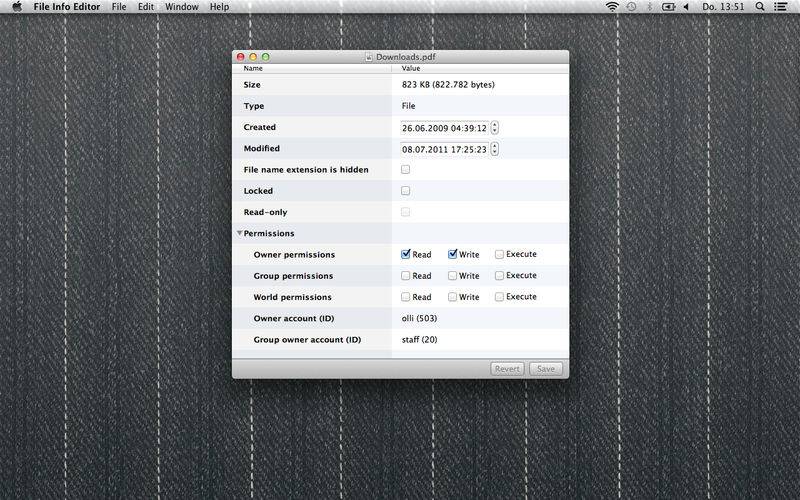Click the Bluetooth menu bar icon
The height and width of the screenshot is (500, 800).
pos(649,7)
